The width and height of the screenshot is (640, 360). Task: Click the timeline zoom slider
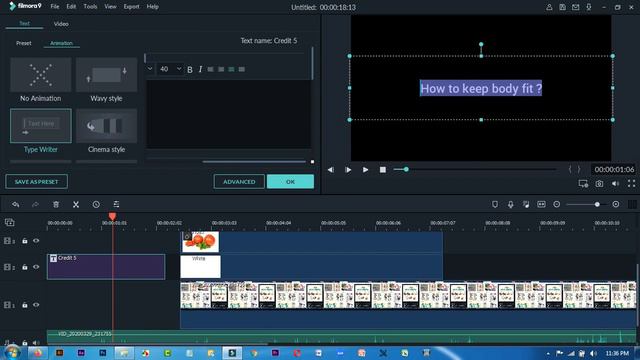586,204
